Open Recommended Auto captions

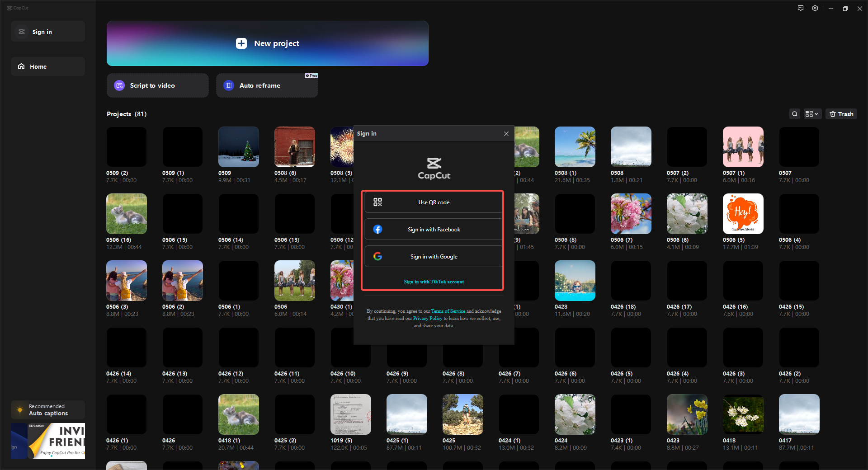48,410
